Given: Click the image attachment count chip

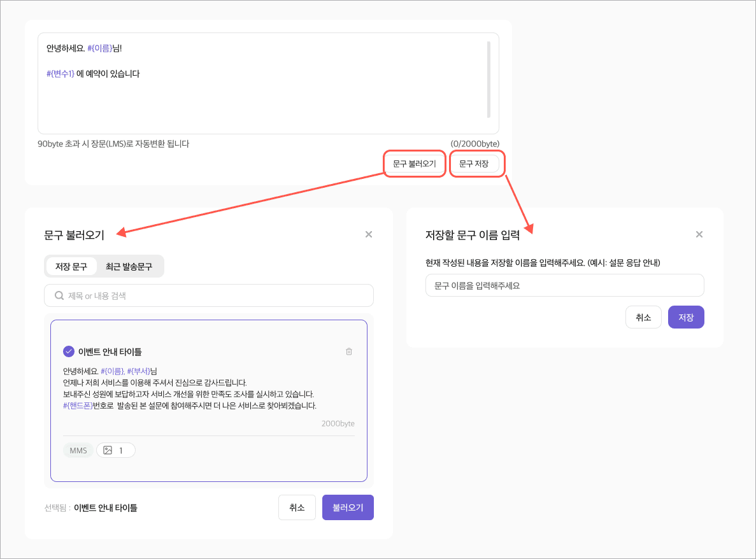Looking at the screenshot, I should pyautogui.click(x=116, y=450).
